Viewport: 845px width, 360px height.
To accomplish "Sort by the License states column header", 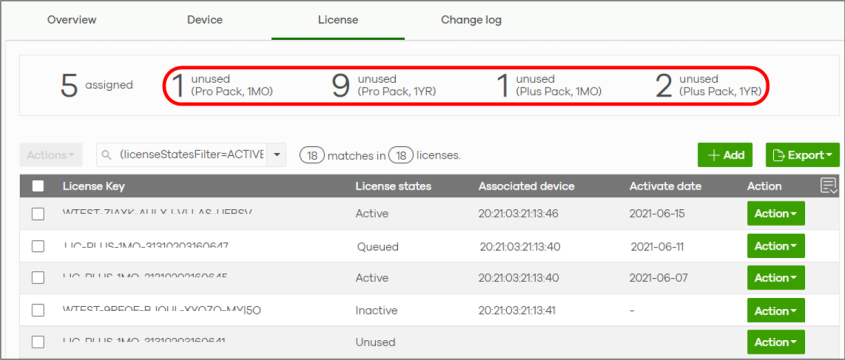I will point(393,186).
